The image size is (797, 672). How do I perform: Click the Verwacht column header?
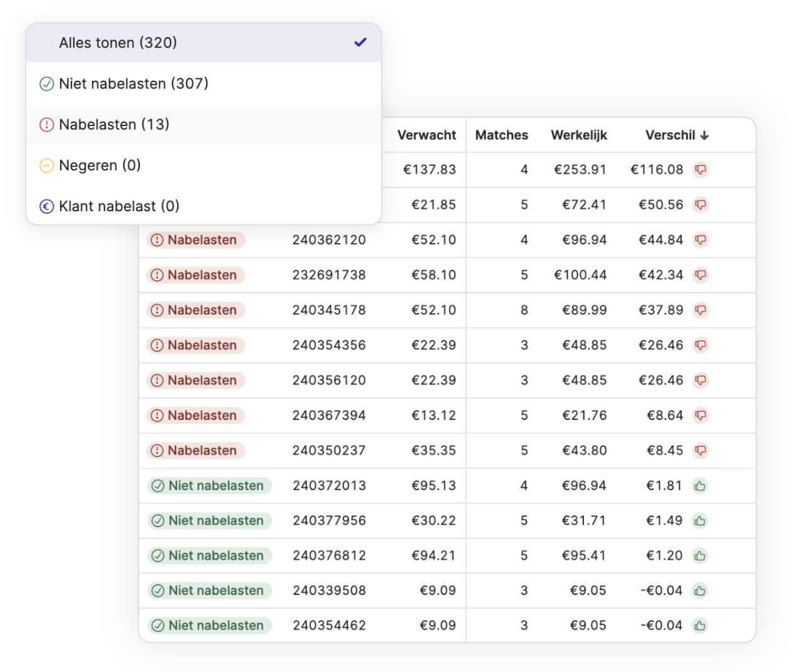click(427, 135)
